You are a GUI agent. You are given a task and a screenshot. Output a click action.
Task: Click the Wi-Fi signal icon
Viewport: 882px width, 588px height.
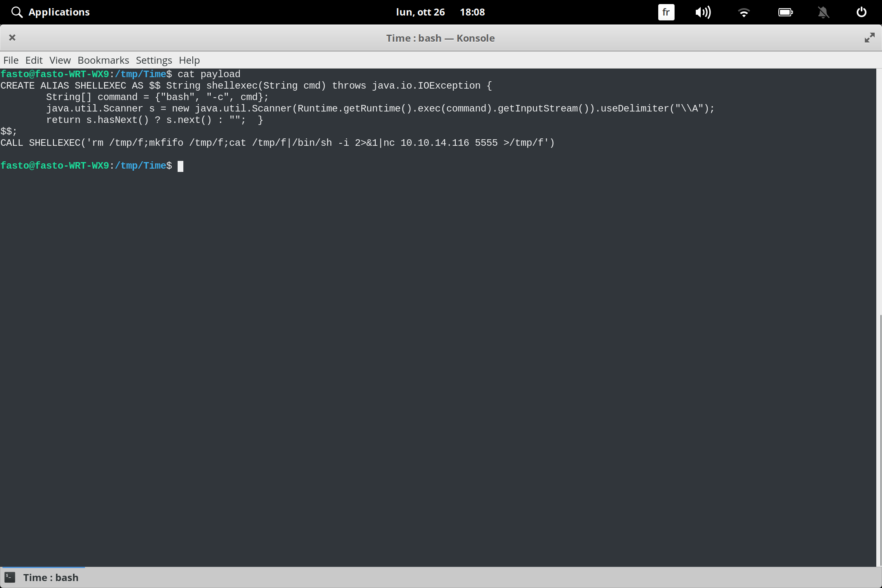coord(744,12)
